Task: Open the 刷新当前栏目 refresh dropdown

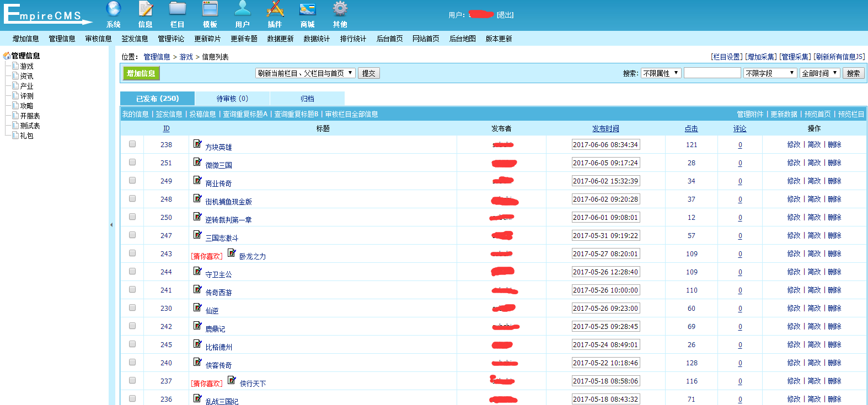Action: click(305, 73)
